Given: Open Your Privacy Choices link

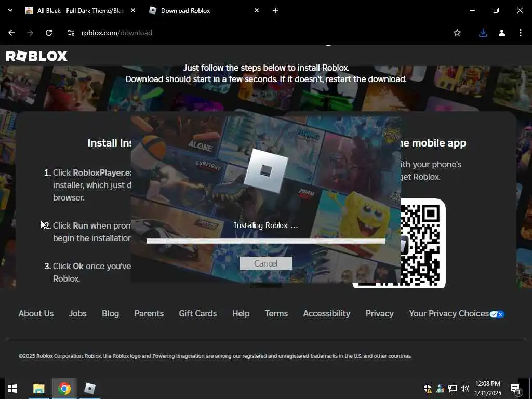Looking at the screenshot, I should click(x=449, y=313).
